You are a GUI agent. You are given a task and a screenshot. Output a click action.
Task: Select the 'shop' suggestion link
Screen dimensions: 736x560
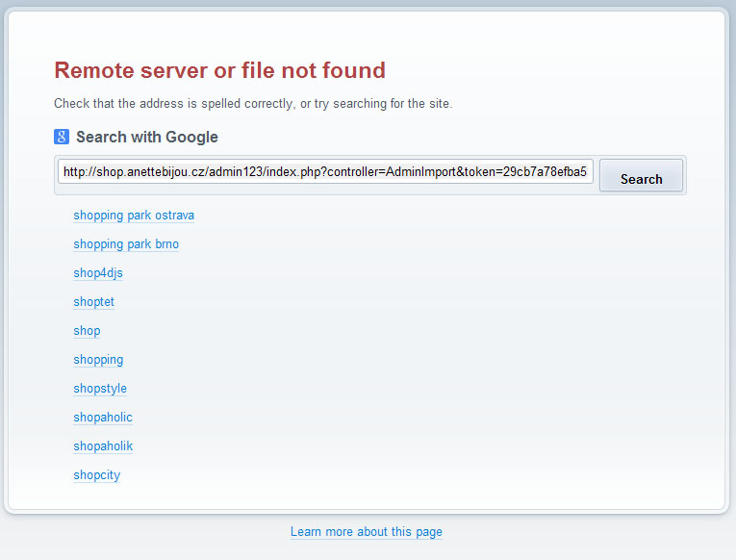pos(87,331)
